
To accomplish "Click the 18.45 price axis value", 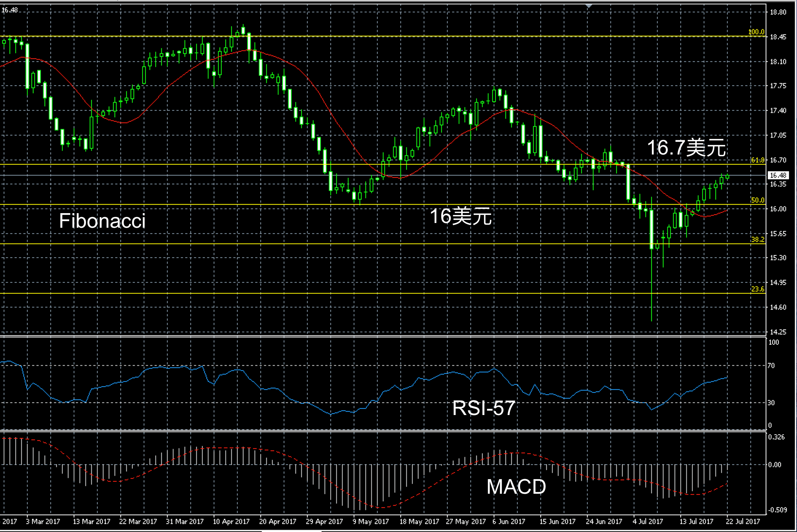I will (778, 37).
